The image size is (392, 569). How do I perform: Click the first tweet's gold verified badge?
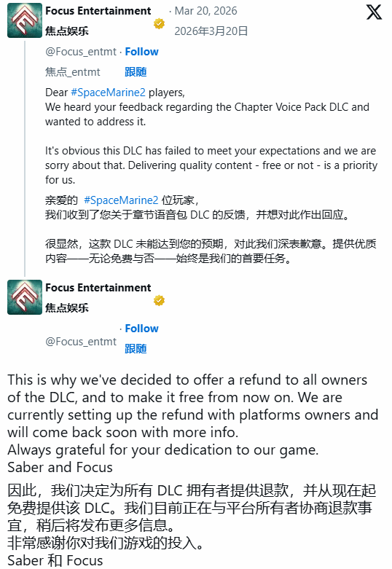[x=159, y=24]
